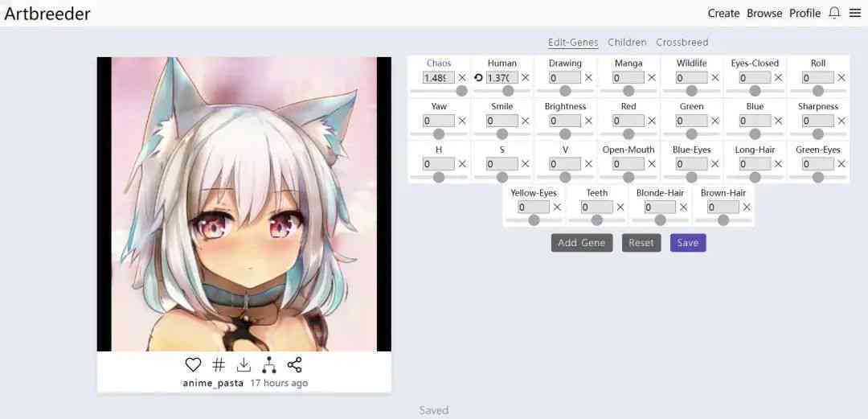Screen dimensions: 868x419
Task: Click the V slider handle
Action: [565, 178]
